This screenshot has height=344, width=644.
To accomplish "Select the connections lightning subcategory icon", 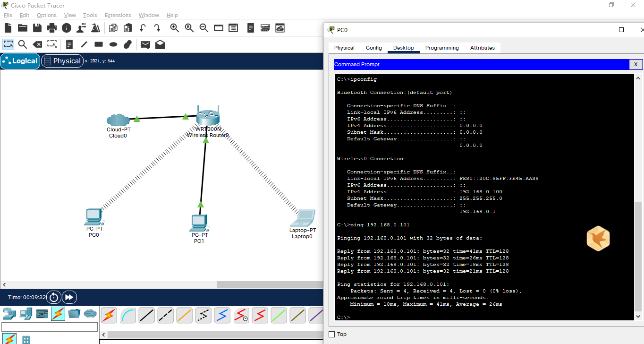I will tap(10, 339).
